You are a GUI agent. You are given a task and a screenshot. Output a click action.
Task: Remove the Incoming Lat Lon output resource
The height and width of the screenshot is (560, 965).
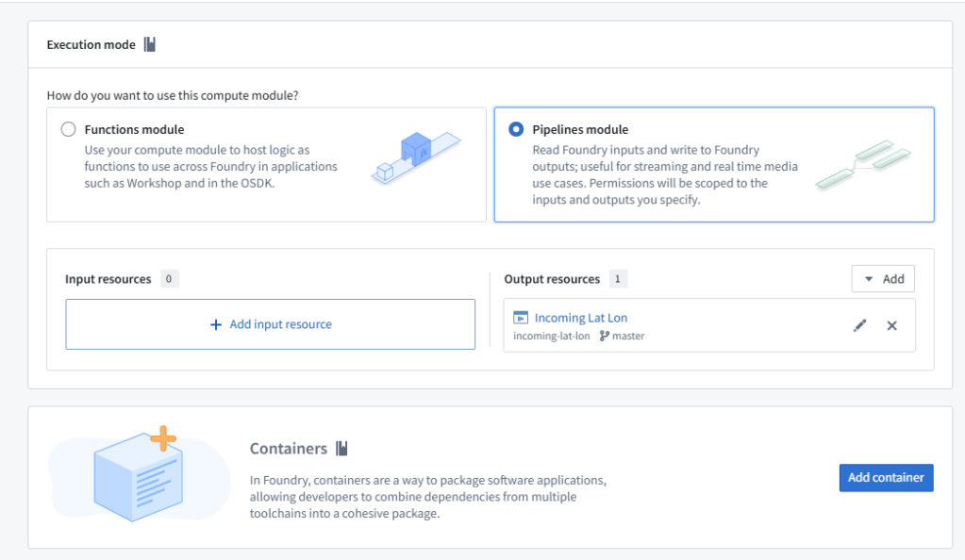[891, 325]
